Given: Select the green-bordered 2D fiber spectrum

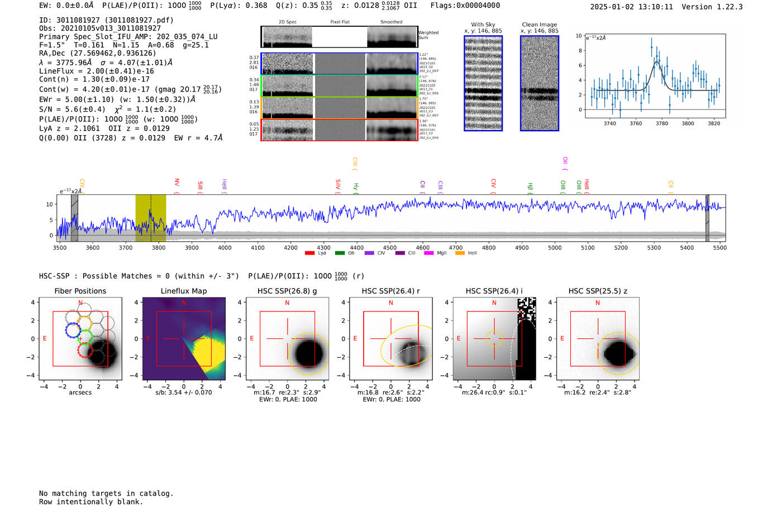Looking at the screenshot, I should (339, 86).
